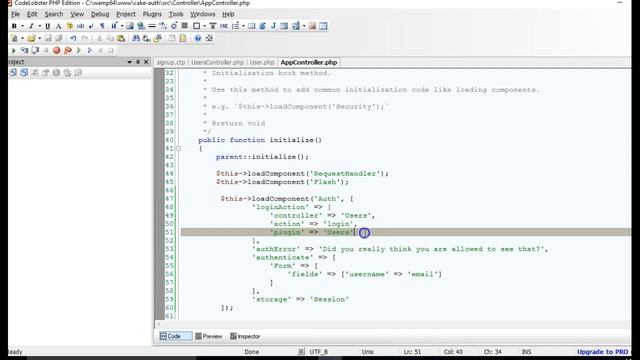Click first icon in Project panel toolbar

point(13,73)
